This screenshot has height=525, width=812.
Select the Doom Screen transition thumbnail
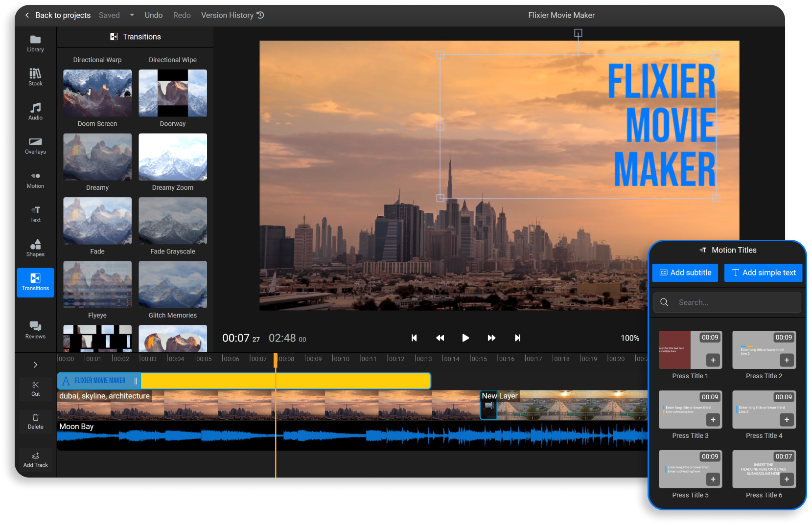tap(97, 93)
